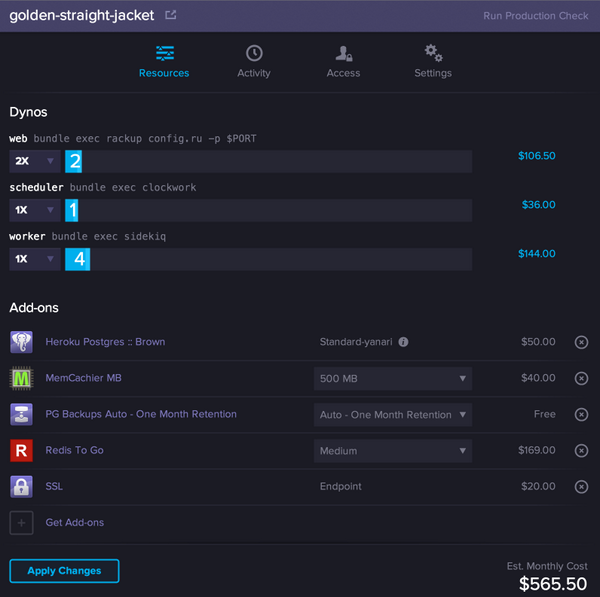Open app in new window icon
600x597 pixels.
[171, 15]
